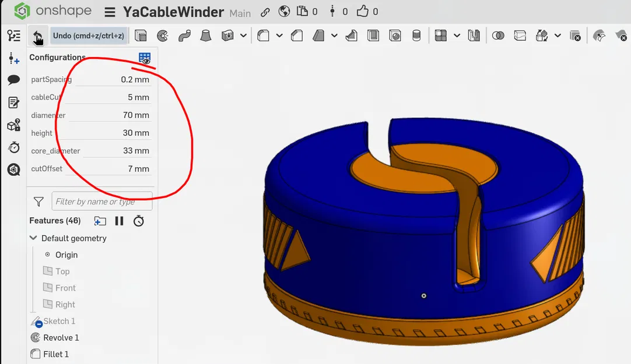The image size is (631, 364).
Task: Toggle the comments panel open
Action: tap(13, 80)
